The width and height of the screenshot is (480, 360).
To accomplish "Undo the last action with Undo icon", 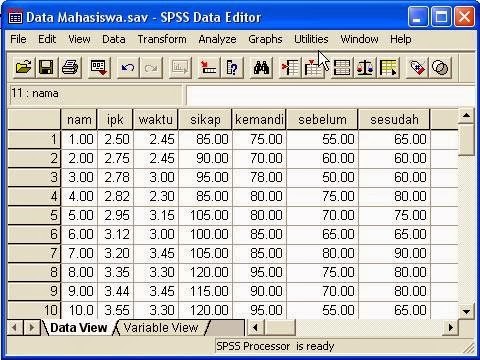I will 128,68.
